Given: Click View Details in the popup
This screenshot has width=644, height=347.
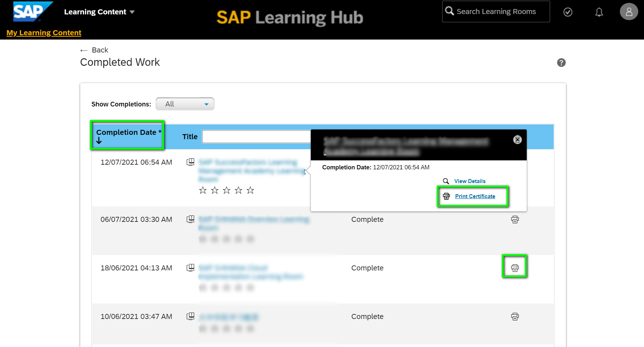Looking at the screenshot, I should [x=470, y=181].
